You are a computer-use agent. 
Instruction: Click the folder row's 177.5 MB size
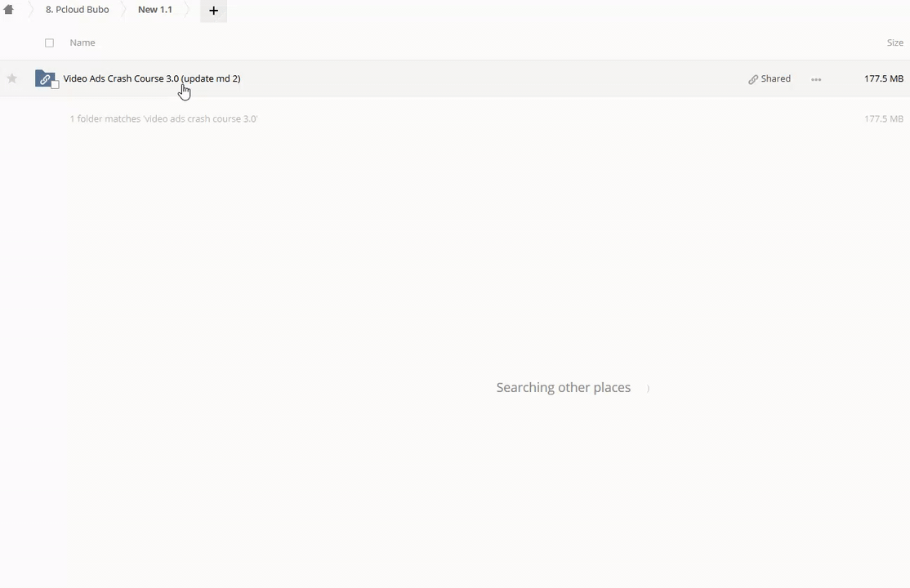(883, 78)
